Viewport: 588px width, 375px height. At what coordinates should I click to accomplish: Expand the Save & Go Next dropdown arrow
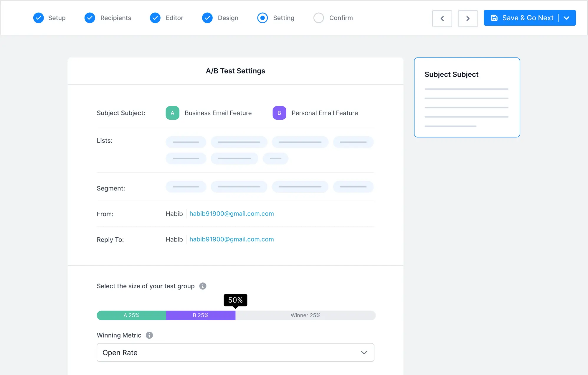pyautogui.click(x=566, y=18)
